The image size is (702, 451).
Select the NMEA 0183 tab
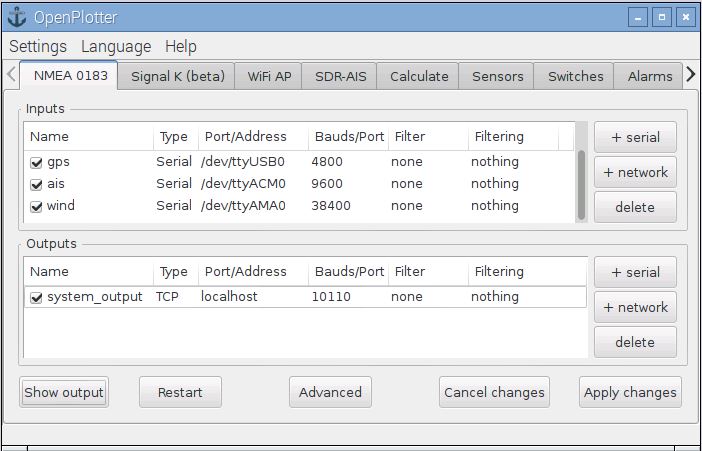pyautogui.click(x=70, y=75)
